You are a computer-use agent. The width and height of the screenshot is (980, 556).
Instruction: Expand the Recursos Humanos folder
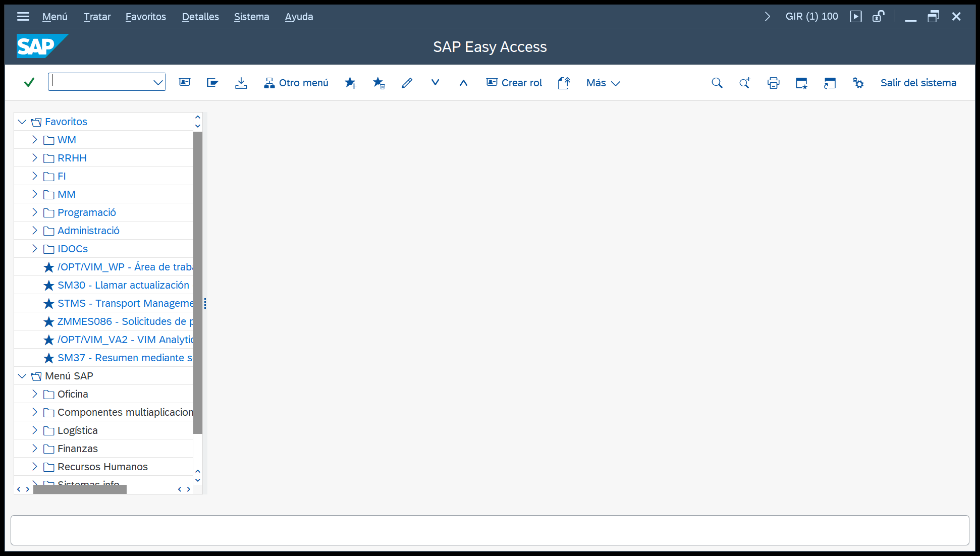34,467
